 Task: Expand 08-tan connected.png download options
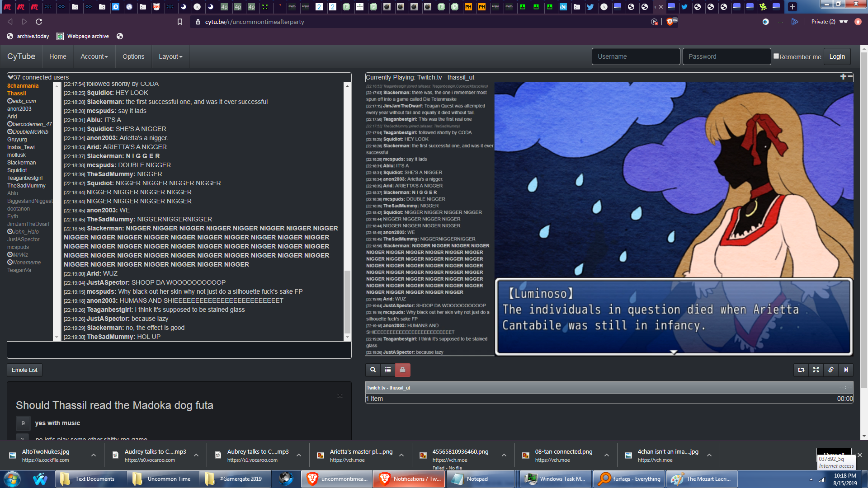607,455
